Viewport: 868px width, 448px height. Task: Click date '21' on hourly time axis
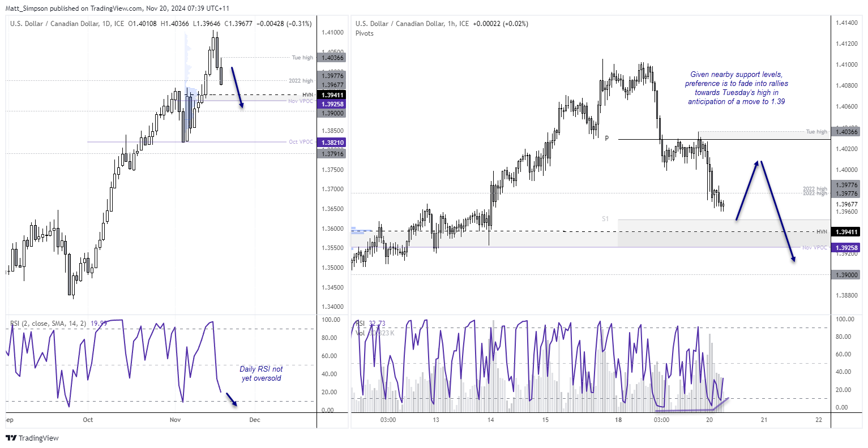[764, 420]
